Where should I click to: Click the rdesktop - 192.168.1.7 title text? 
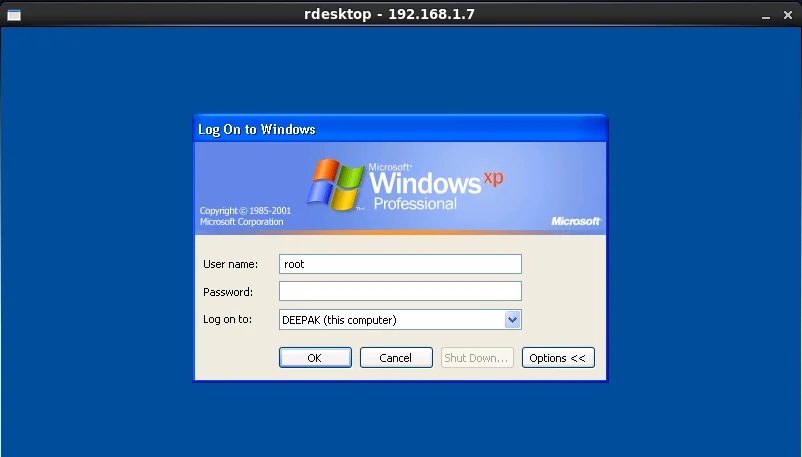pyautogui.click(x=391, y=13)
